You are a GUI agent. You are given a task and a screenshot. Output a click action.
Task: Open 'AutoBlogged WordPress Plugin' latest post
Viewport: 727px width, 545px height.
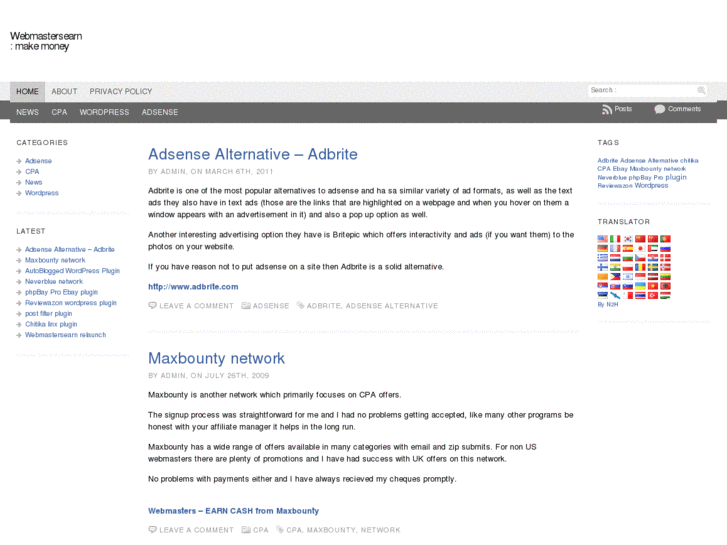[x=72, y=271]
